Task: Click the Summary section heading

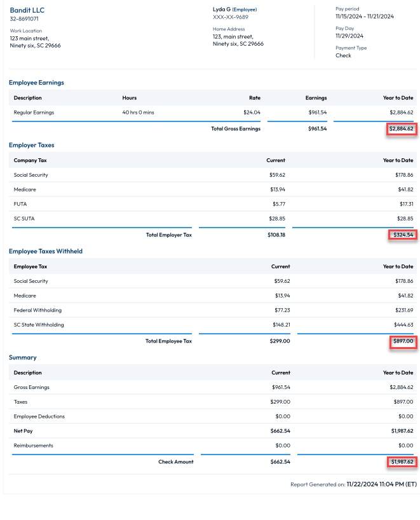Action: (x=22, y=357)
